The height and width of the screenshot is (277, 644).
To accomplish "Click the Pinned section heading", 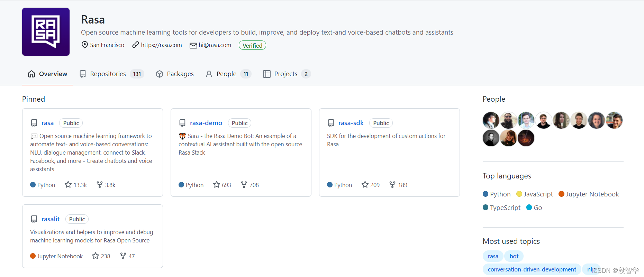I will [34, 99].
